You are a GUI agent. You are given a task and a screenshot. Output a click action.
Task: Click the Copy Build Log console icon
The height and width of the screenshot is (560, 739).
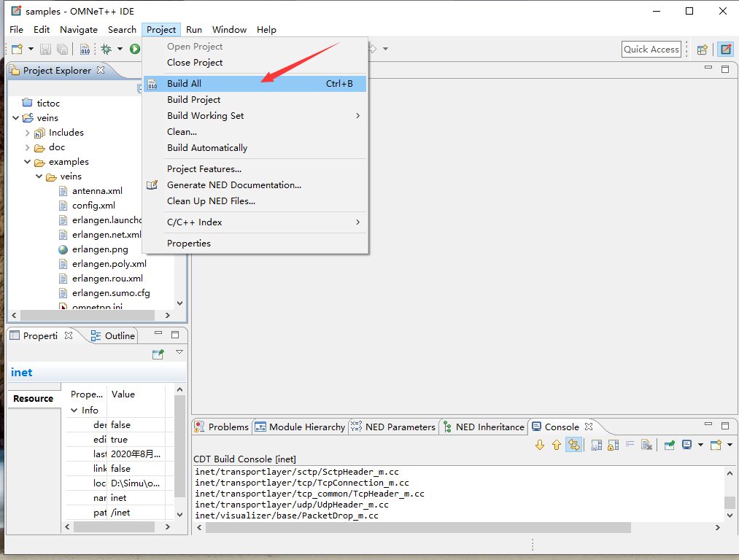596,445
